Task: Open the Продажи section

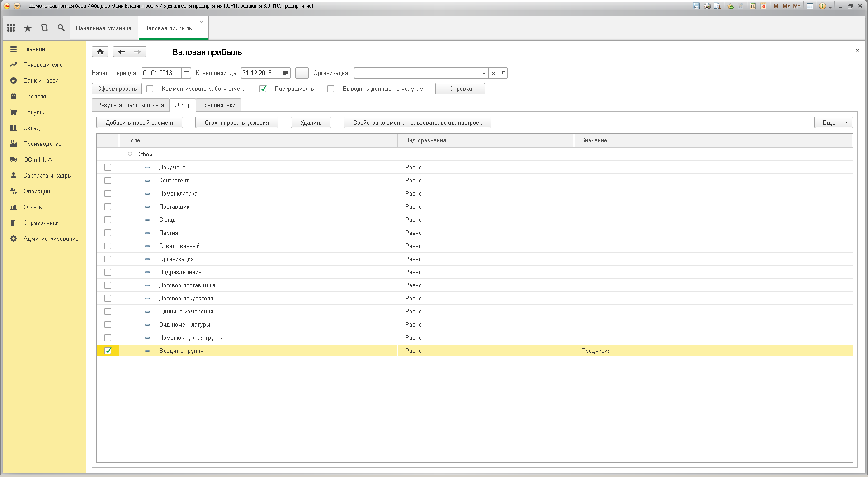Action: pyautogui.click(x=36, y=96)
